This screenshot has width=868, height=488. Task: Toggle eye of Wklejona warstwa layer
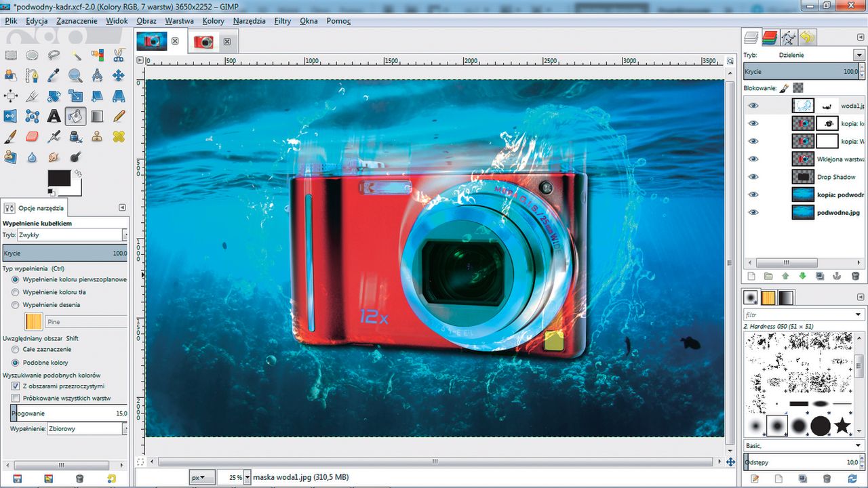point(753,159)
